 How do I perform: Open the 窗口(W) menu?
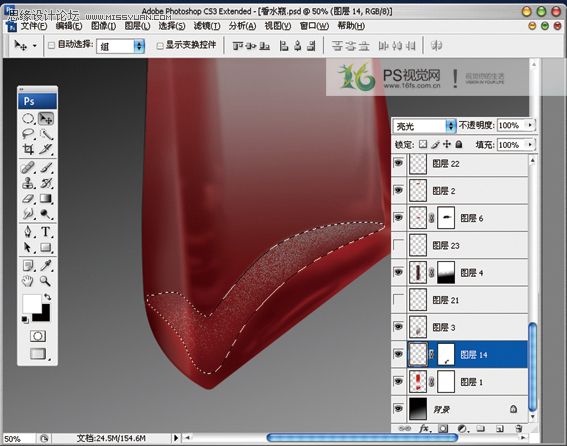coord(314,26)
